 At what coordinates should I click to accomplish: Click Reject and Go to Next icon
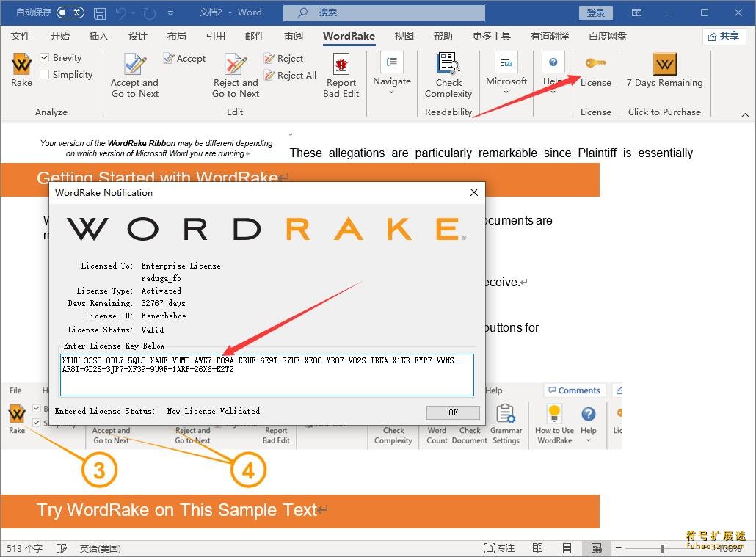pos(236,64)
